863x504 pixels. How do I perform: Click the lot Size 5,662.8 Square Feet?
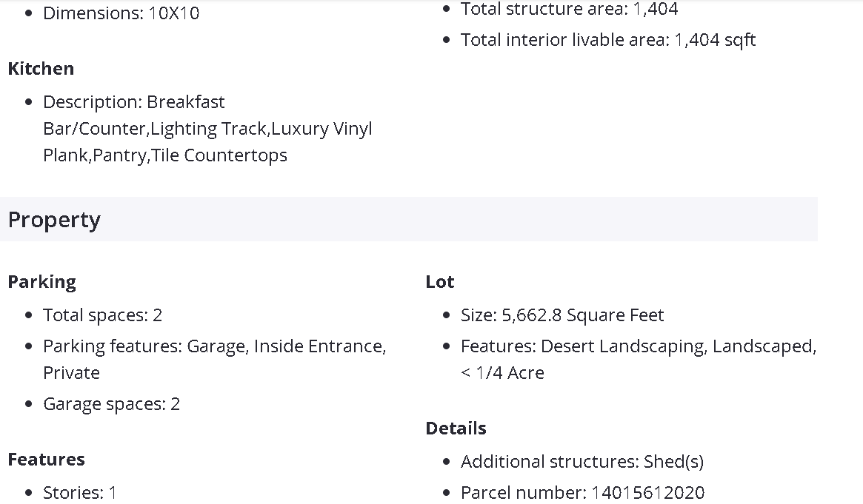[x=562, y=315]
